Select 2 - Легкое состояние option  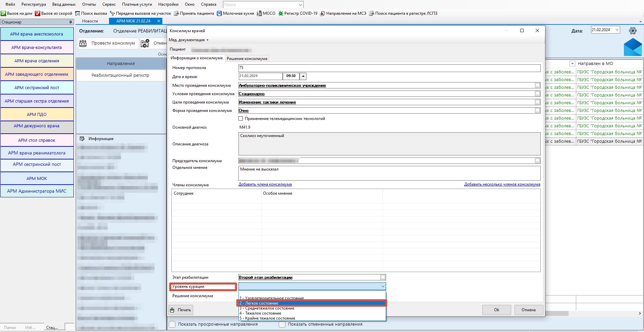tap(312, 303)
